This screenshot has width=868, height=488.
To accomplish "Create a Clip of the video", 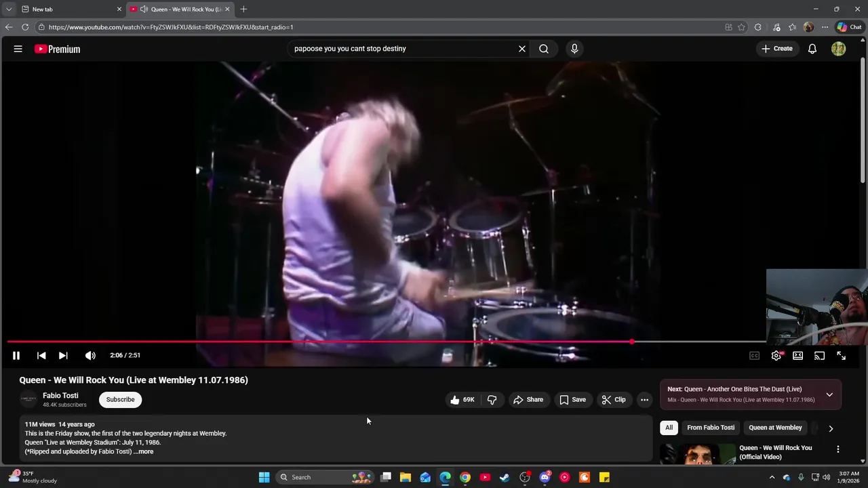I will 614,400.
